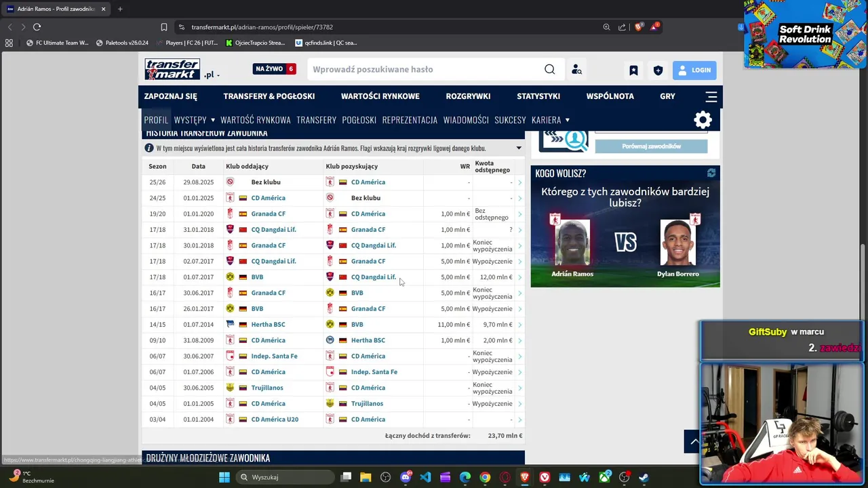Viewport: 868px width, 488px height.
Task: Click the browser address bar URL
Action: tap(262, 27)
